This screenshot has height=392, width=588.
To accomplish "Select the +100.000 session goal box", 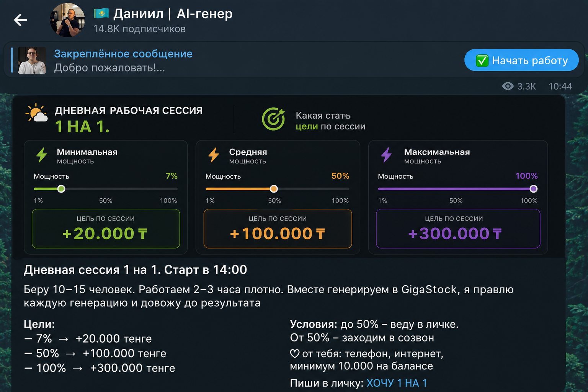I will 278,229.
